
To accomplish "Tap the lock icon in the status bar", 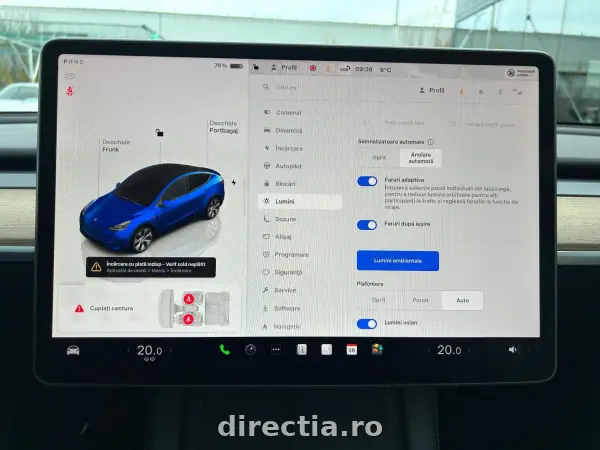I will click(x=256, y=67).
